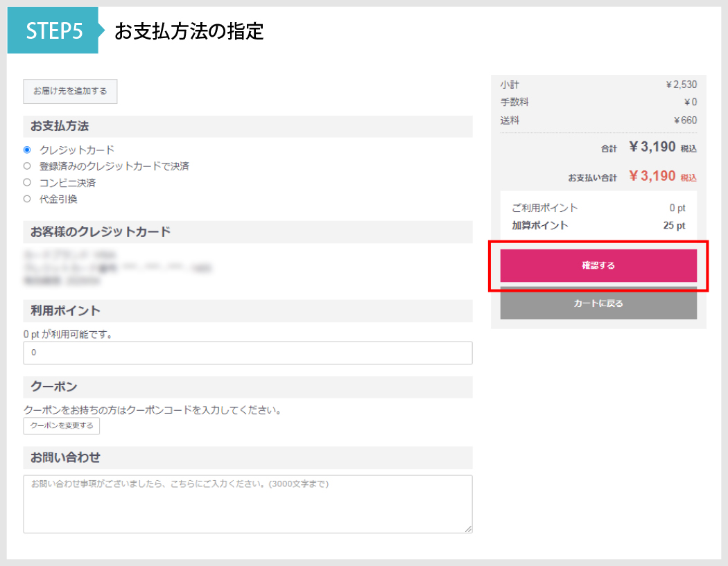The height and width of the screenshot is (566, 728).
Task: Click the red お支払い合計 ¥3,190 amount
Action: point(652,176)
